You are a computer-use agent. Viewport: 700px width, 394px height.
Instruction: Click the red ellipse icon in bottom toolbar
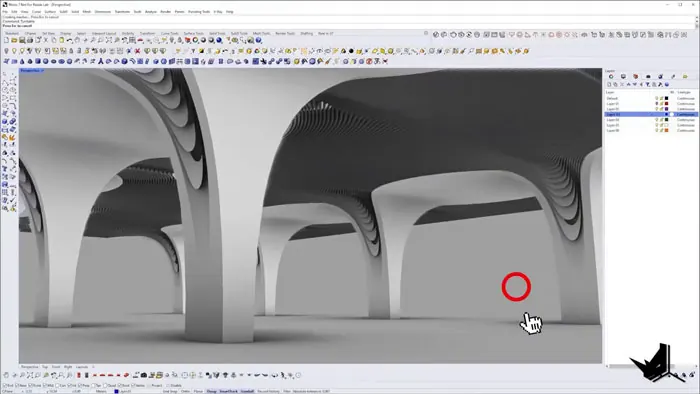(125, 375)
